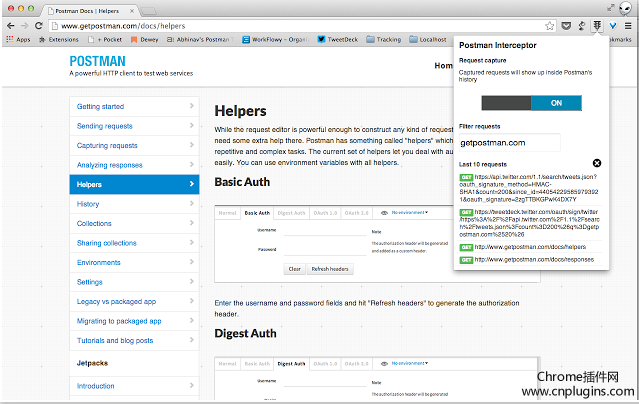Toggle the request capture ON switch
The width and height of the screenshot is (639, 404).
click(531, 103)
